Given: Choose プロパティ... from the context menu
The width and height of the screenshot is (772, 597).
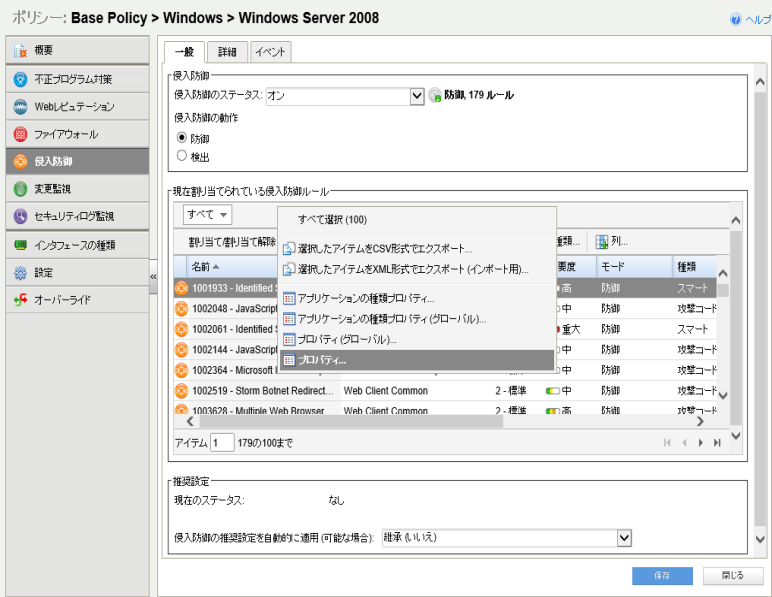Looking at the screenshot, I should click(x=322, y=359).
